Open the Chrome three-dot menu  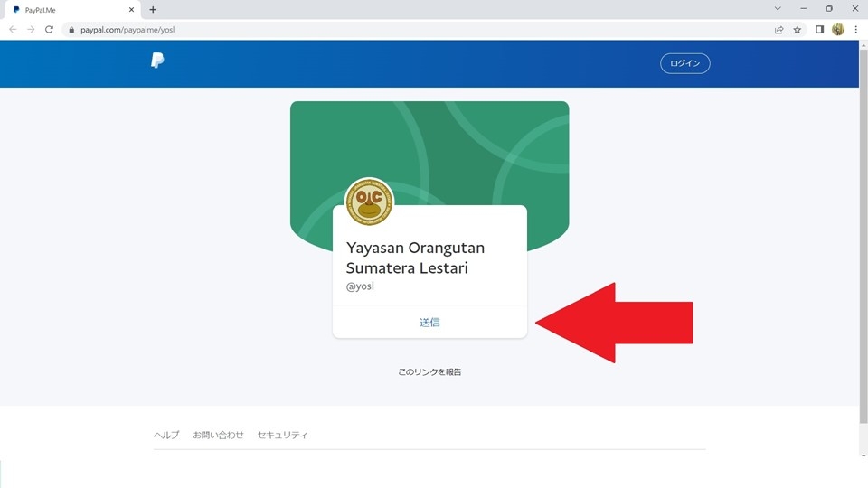pos(856,30)
